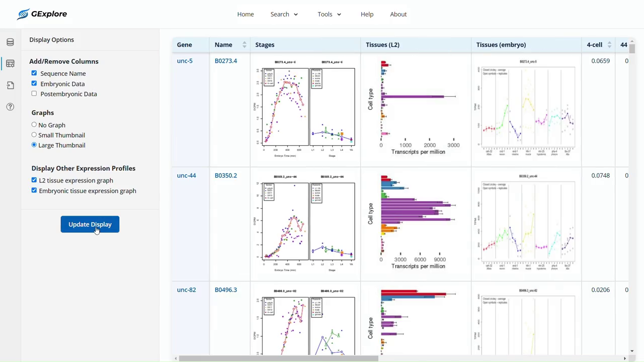This screenshot has height=362, width=644.
Task: Sort by the 4-cell column arrows
Action: coord(609,45)
